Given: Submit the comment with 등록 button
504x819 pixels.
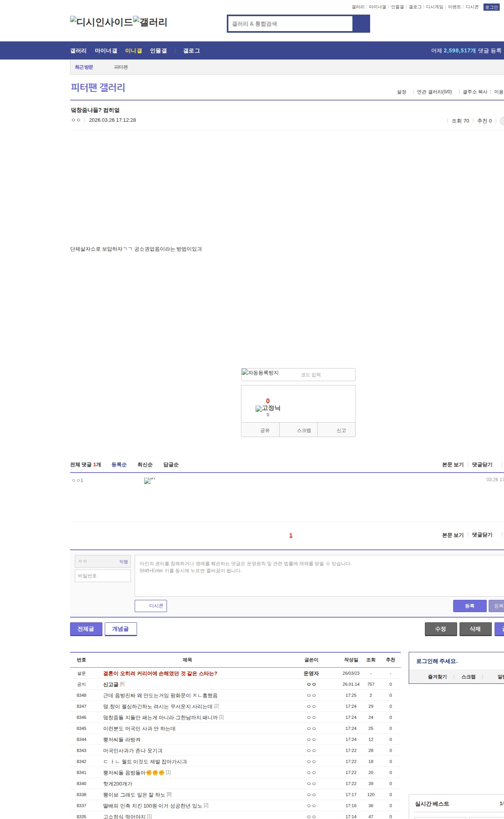Looking at the screenshot, I should point(470,606).
